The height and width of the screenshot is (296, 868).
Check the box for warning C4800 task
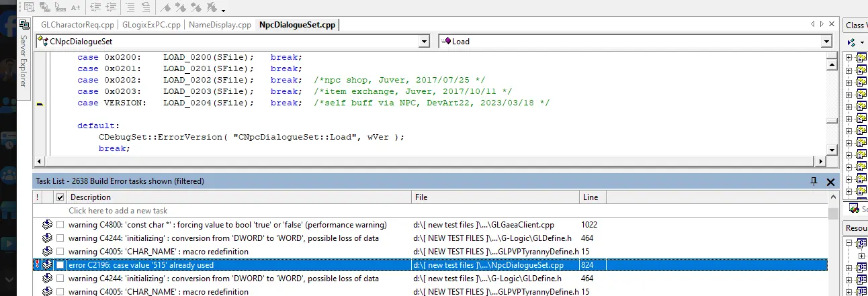point(60,225)
